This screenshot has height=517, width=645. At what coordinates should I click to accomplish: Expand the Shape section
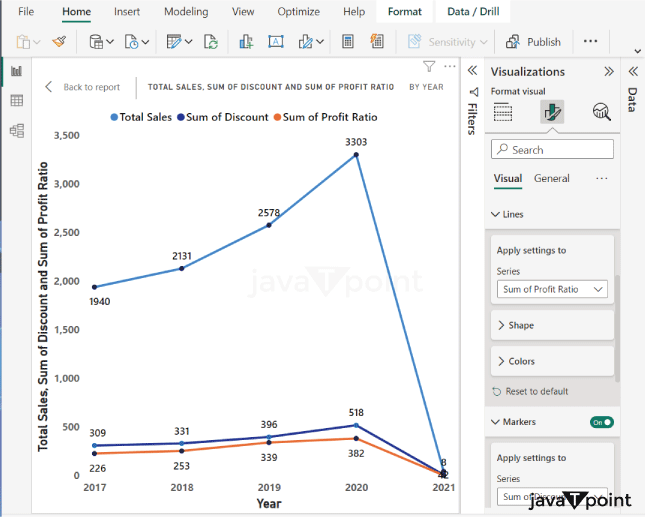552,325
